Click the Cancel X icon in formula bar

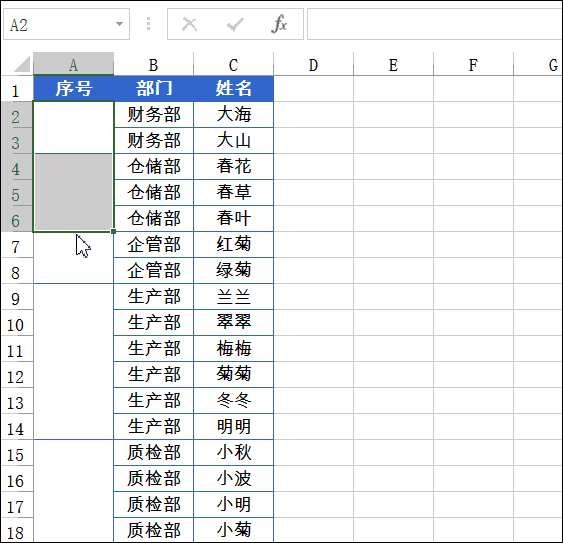coord(189,24)
